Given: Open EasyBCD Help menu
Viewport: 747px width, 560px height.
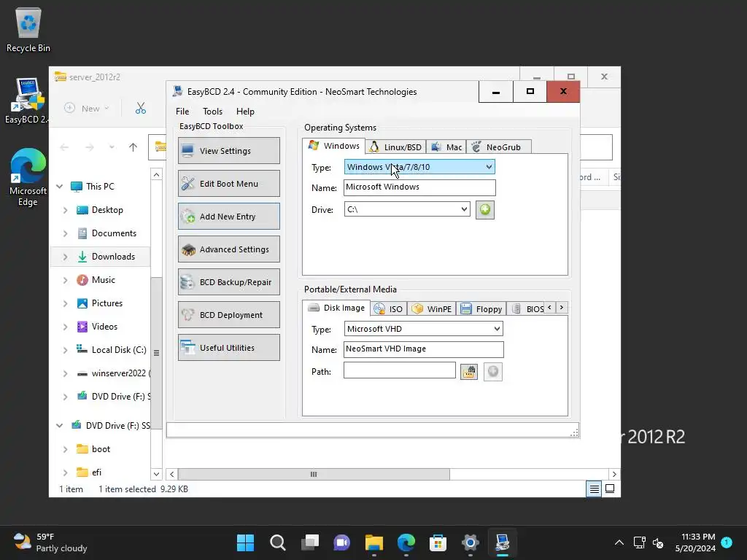Looking at the screenshot, I should point(245,112).
